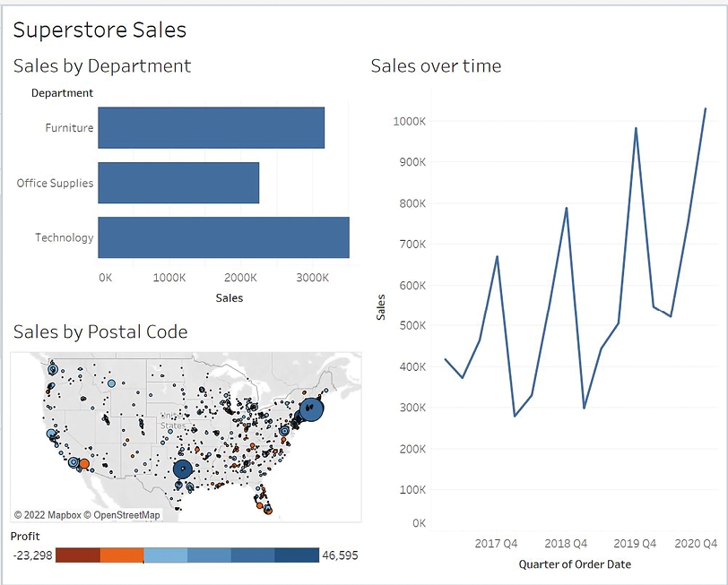This screenshot has height=585, width=728.
Task: Select the Sales over time title
Action: (x=436, y=66)
